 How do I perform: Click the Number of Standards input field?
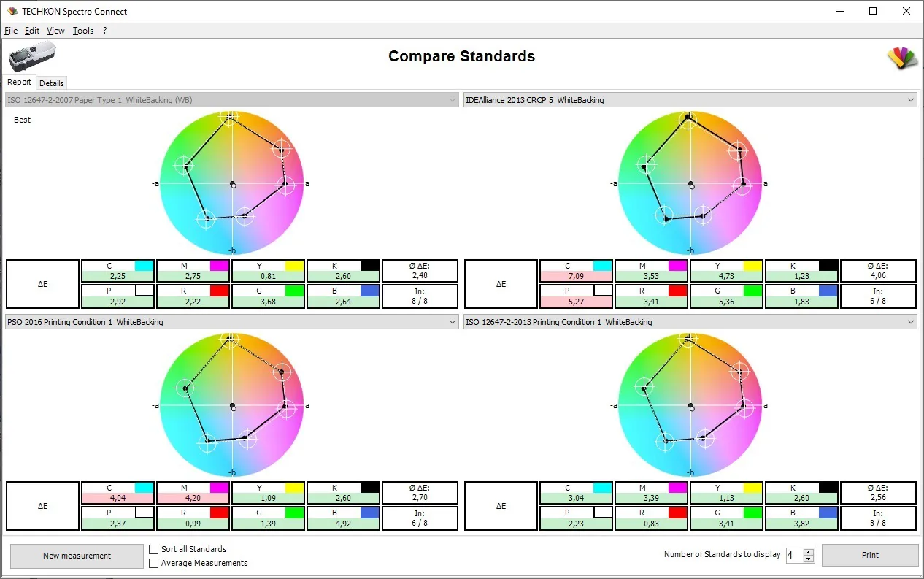793,556
